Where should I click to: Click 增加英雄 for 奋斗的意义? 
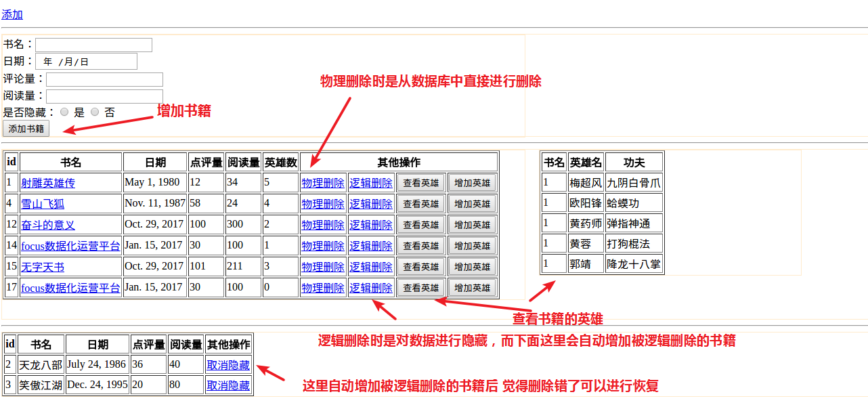(x=473, y=225)
